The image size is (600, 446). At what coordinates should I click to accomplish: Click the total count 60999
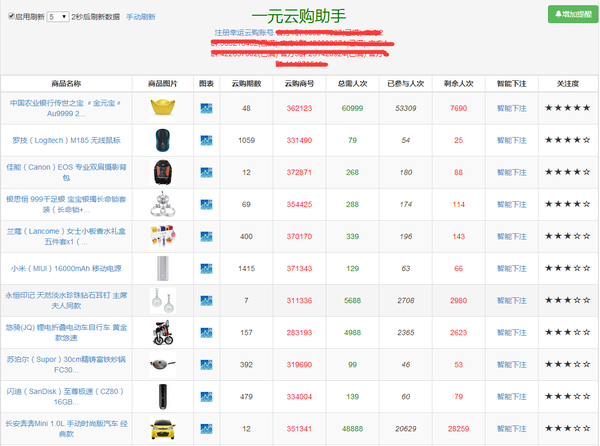click(x=352, y=108)
